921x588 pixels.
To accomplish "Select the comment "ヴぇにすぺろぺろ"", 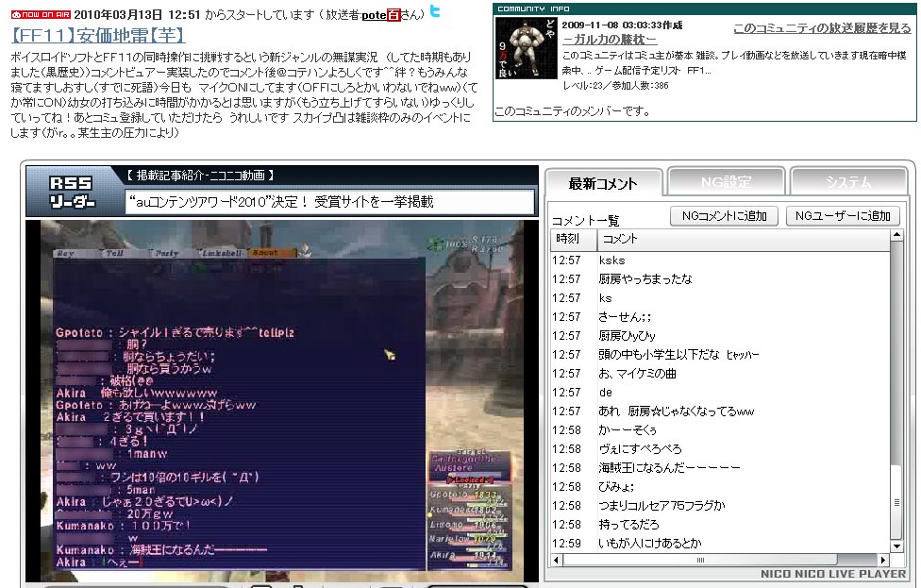I will [720, 448].
